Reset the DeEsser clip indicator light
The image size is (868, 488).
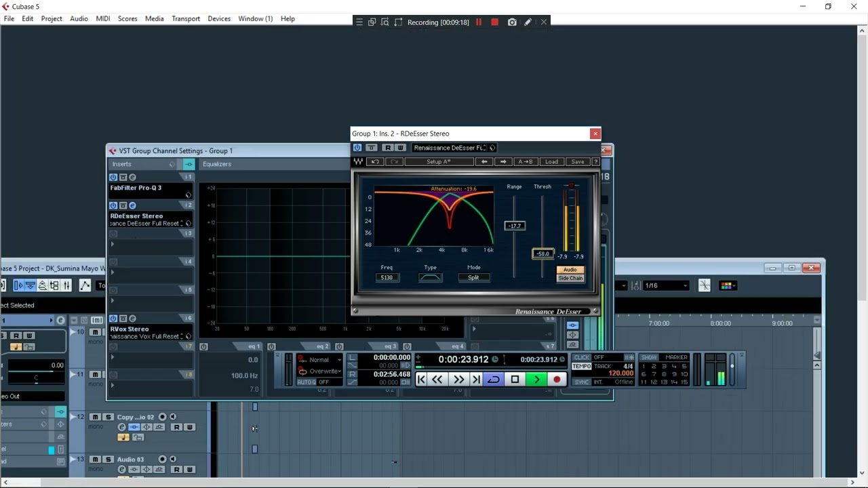[x=572, y=186]
